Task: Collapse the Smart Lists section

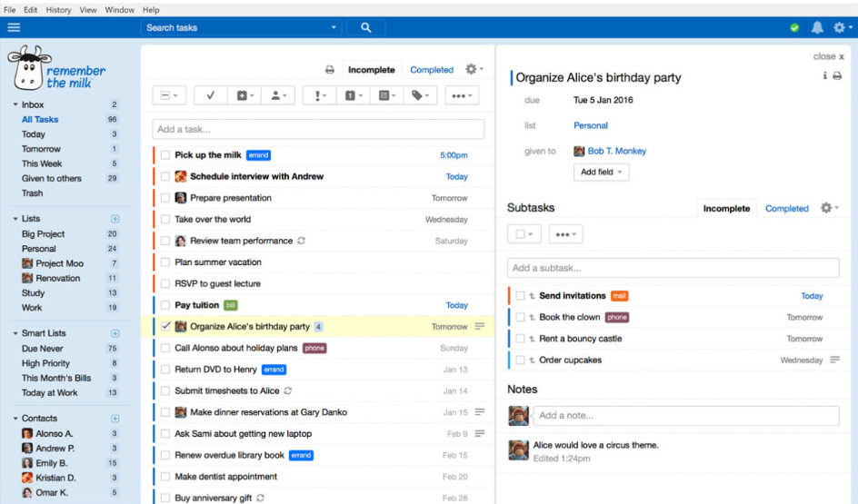Action: (x=15, y=334)
